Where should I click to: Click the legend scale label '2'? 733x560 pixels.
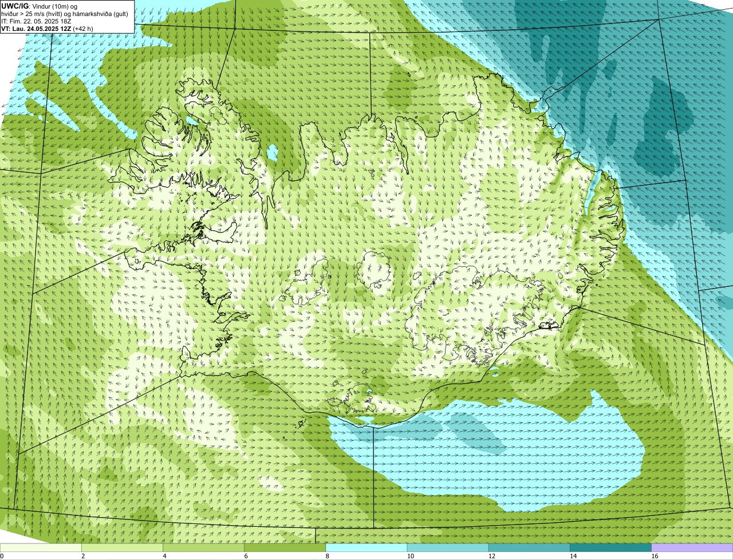point(83,556)
